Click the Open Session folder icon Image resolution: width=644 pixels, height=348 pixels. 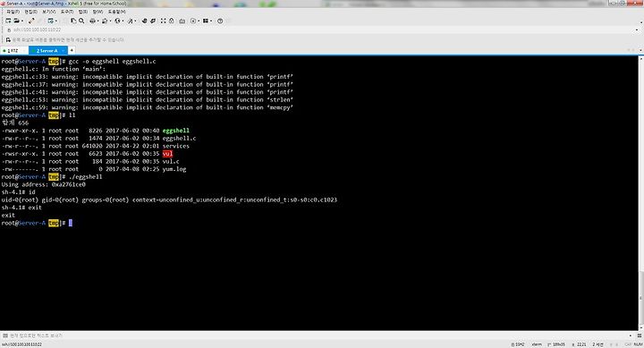pyautogui.click(x=16, y=21)
